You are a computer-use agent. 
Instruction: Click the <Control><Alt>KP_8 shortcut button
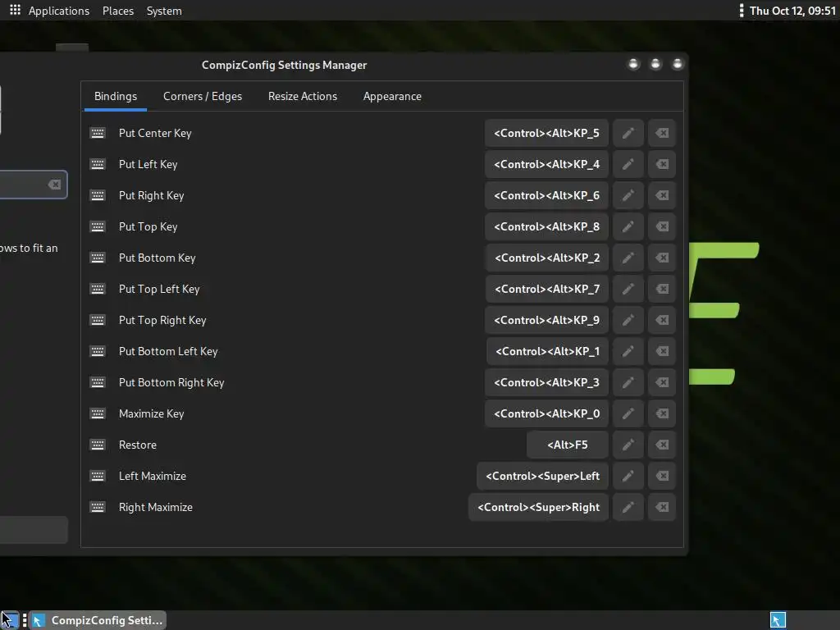point(546,226)
